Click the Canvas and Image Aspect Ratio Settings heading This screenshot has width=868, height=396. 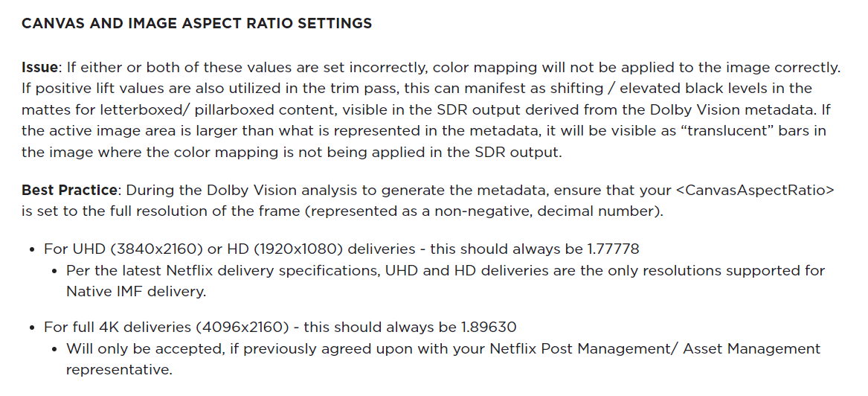point(196,23)
